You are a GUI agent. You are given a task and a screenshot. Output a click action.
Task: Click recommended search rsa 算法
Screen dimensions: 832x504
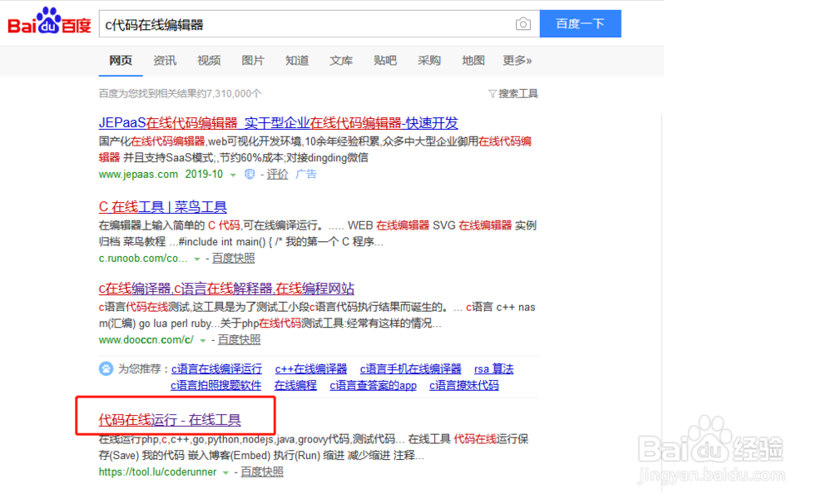(x=494, y=368)
